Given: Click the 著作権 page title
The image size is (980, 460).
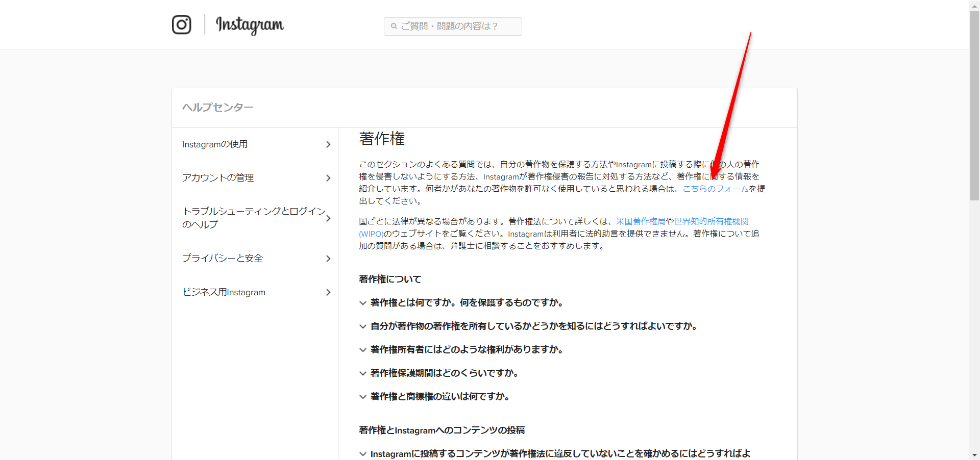Looking at the screenshot, I should click(382, 139).
